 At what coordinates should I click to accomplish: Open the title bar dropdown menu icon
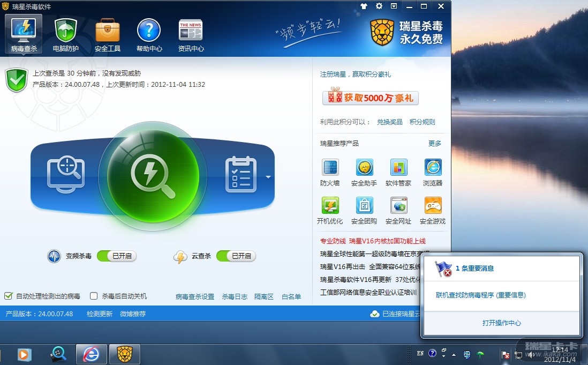pyautogui.click(x=394, y=6)
